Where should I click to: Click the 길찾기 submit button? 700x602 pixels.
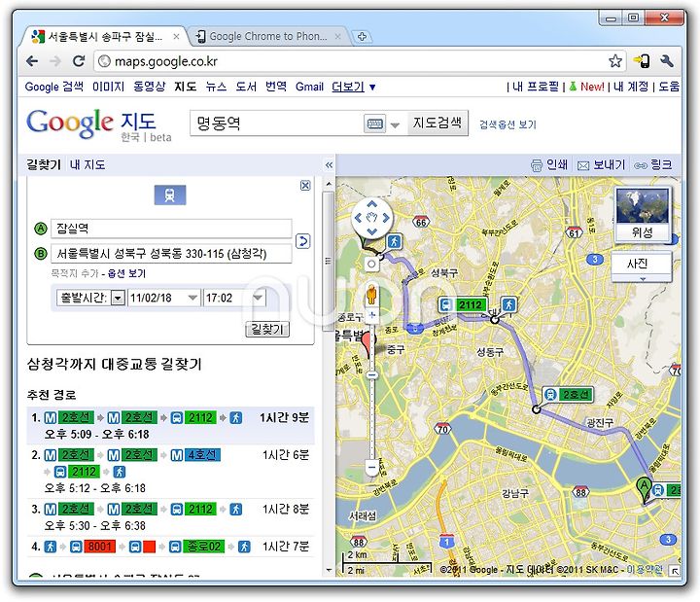click(x=267, y=329)
